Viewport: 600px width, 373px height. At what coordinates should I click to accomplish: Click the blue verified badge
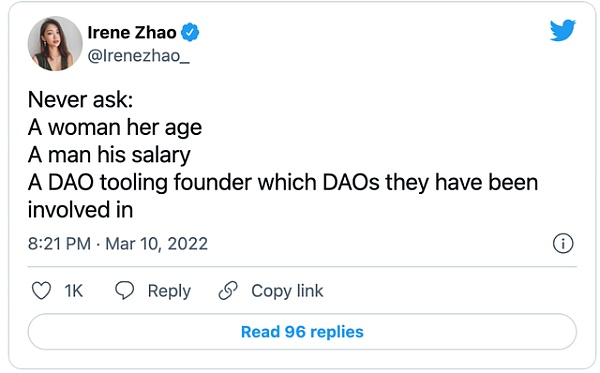(190, 32)
